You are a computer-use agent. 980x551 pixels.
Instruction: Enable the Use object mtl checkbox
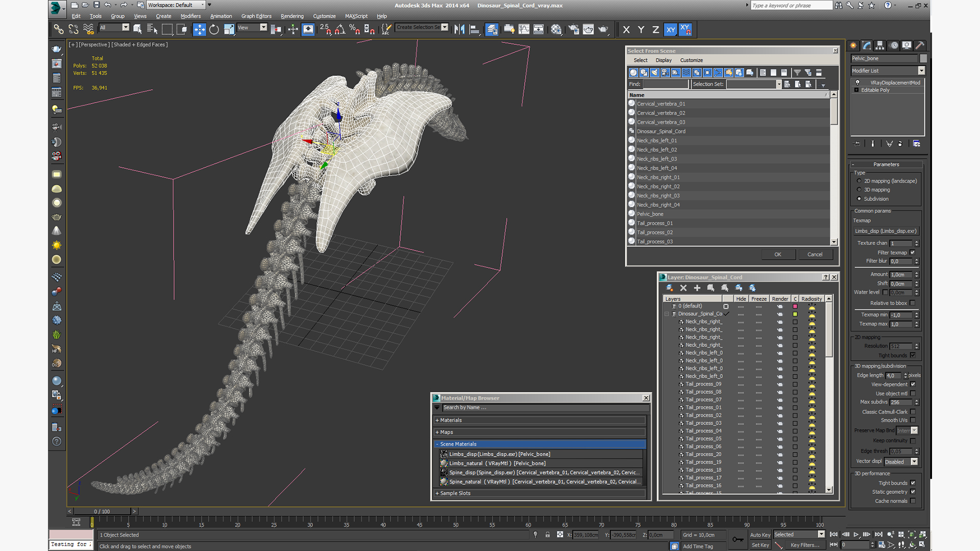913,393
